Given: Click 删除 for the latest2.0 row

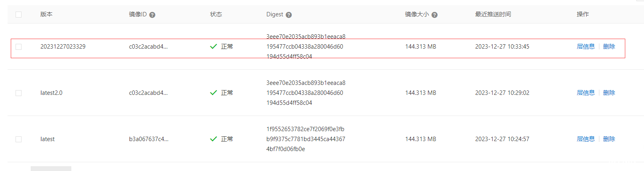Looking at the screenshot, I should coord(609,93).
